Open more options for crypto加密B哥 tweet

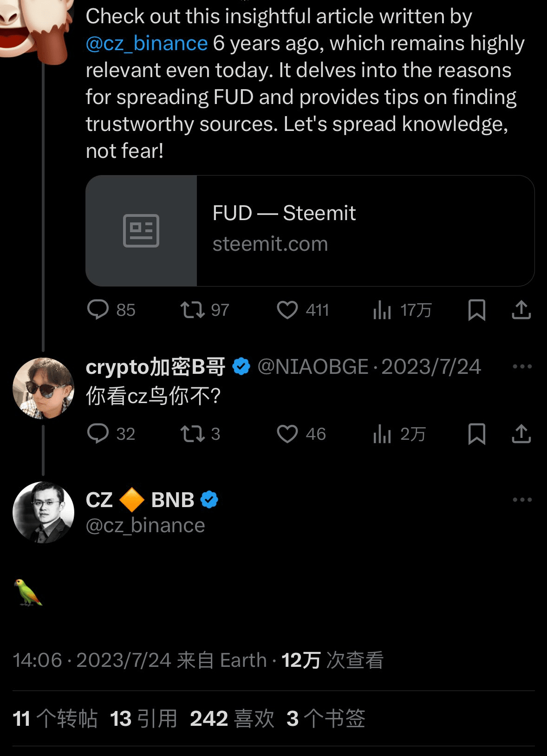[522, 366]
